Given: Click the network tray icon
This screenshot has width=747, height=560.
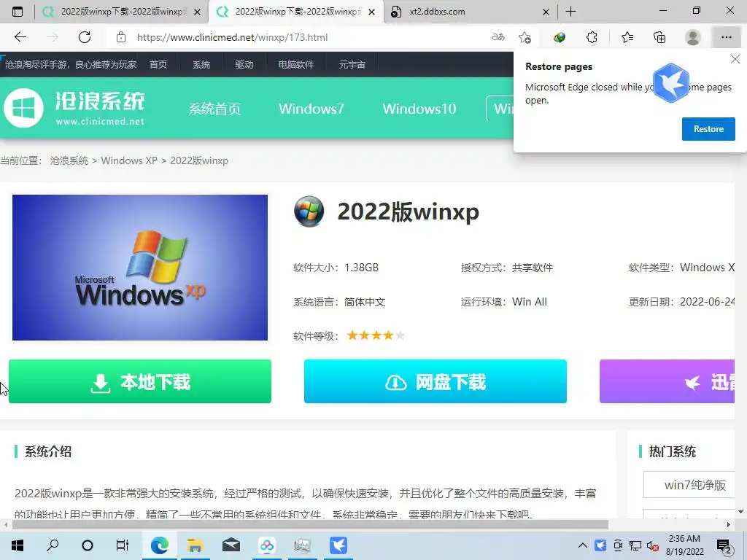Looking at the screenshot, I should click(635, 545).
